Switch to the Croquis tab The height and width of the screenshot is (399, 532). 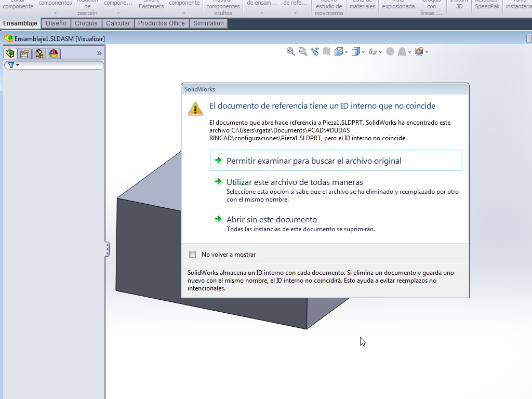(x=86, y=23)
